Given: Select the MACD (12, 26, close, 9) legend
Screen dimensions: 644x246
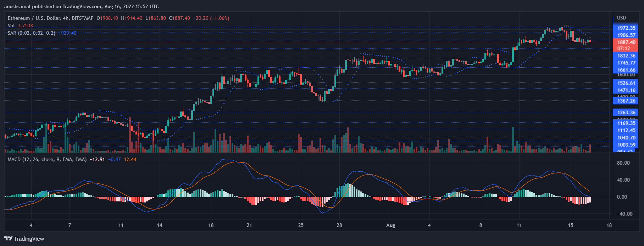Looking at the screenshot, I should coord(47,159).
